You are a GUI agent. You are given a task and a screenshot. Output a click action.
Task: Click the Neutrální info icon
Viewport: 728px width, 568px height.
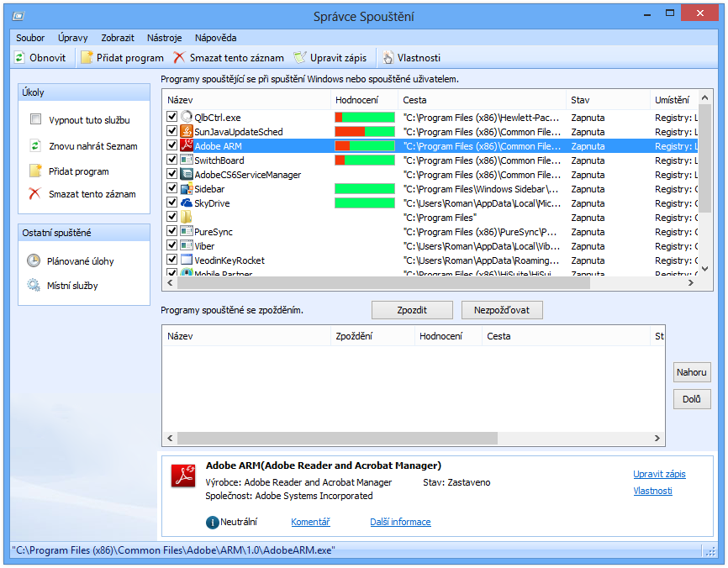pos(212,523)
